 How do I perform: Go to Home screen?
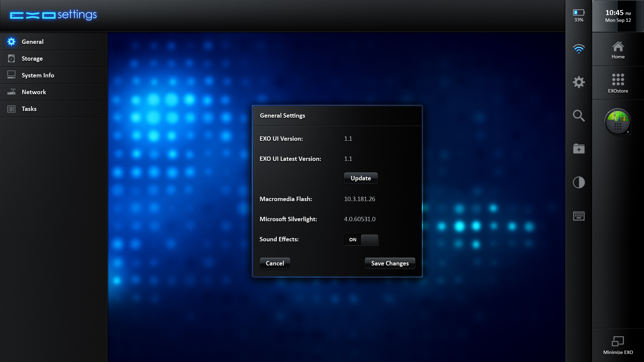pyautogui.click(x=618, y=50)
